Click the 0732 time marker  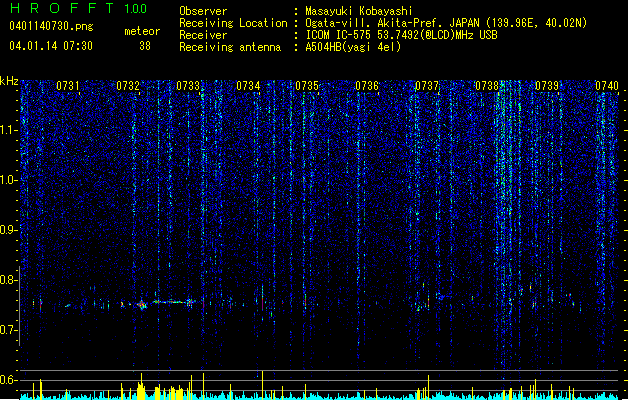(x=128, y=86)
